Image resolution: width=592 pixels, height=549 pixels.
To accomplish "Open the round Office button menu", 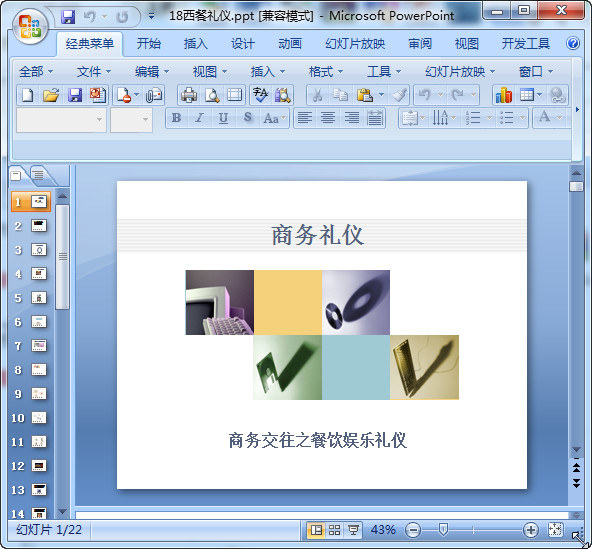I will tap(30, 26).
